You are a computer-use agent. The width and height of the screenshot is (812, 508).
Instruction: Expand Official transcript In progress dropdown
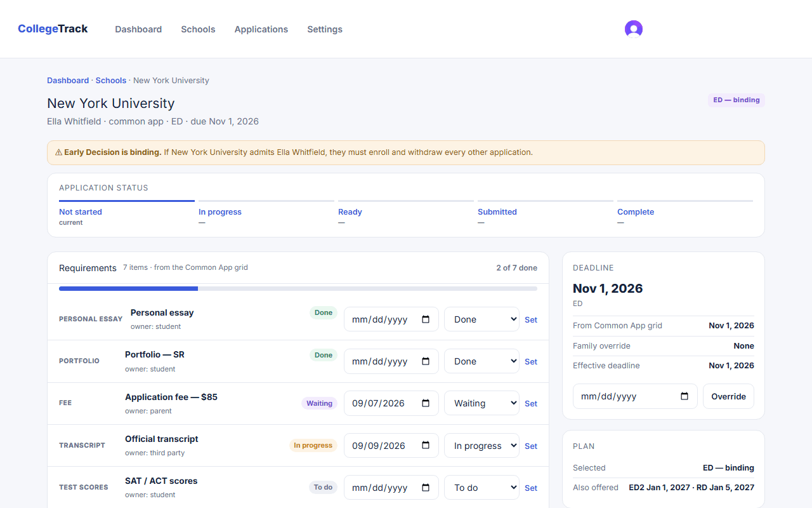coord(481,445)
